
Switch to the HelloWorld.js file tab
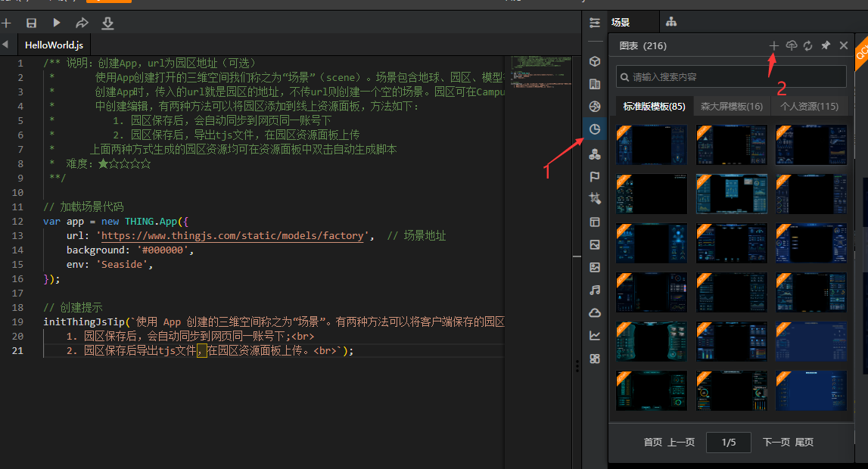click(54, 45)
